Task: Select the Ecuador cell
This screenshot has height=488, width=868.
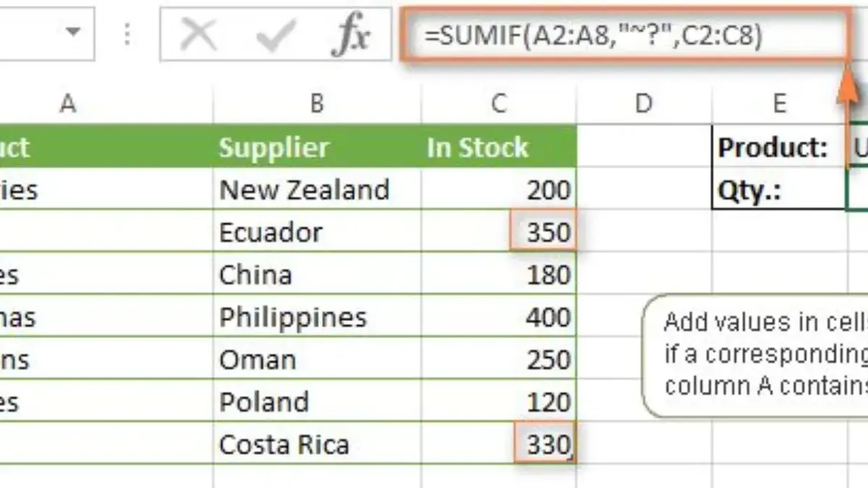Action: (317, 232)
